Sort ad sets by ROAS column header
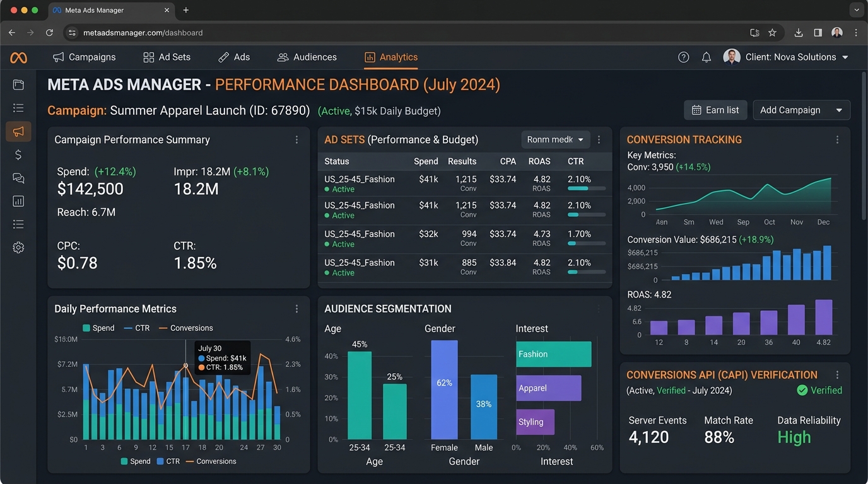 (x=539, y=161)
